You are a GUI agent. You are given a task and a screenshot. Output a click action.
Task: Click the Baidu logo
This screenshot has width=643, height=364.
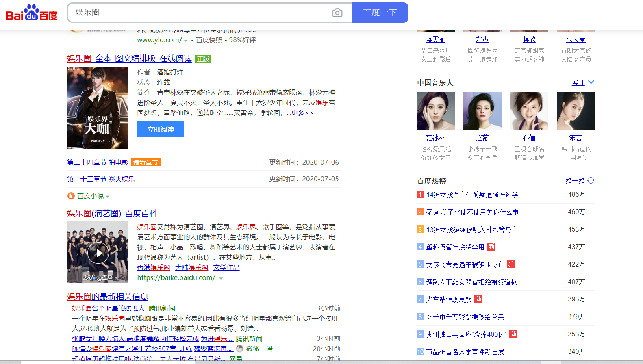click(32, 13)
